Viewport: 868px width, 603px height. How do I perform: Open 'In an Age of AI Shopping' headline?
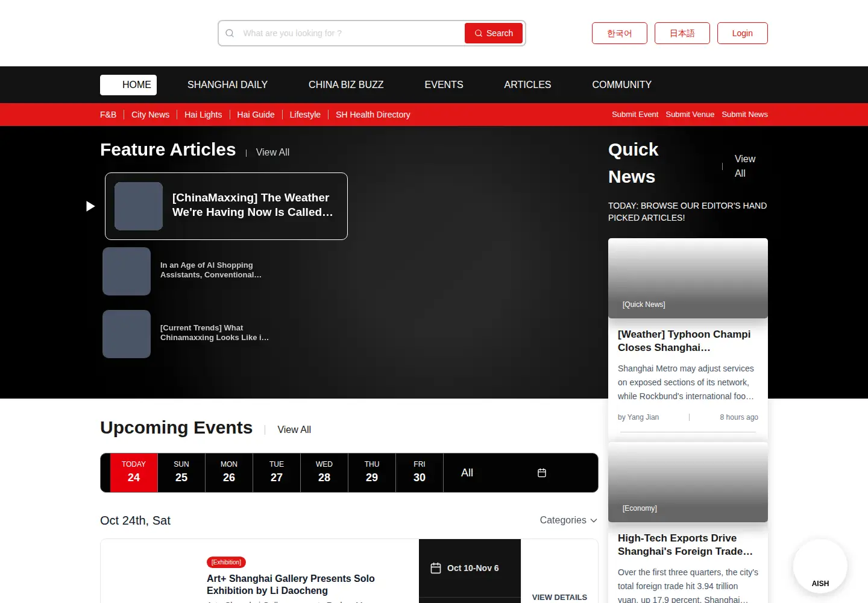click(x=211, y=270)
